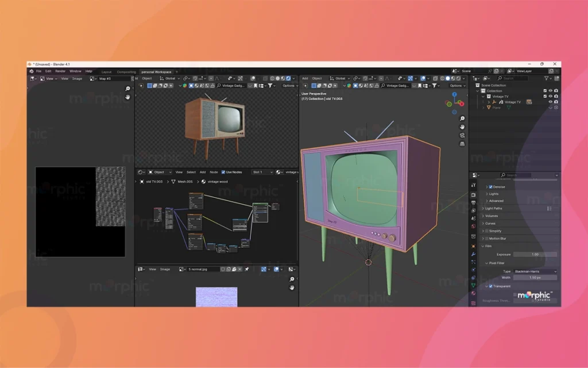Click the Add menu in 3D viewport header
Image resolution: width=588 pixels, height=368 pixels.
pos(305,78)
